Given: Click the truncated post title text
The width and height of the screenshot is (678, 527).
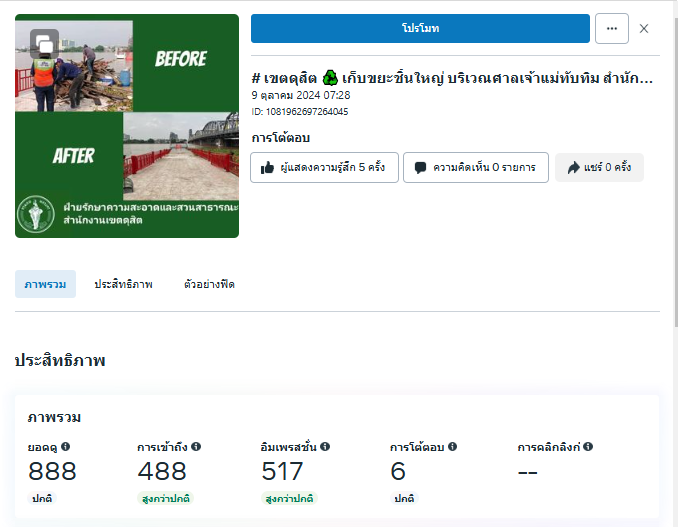Looking at the screenshot, I should (x=452, y=78).
